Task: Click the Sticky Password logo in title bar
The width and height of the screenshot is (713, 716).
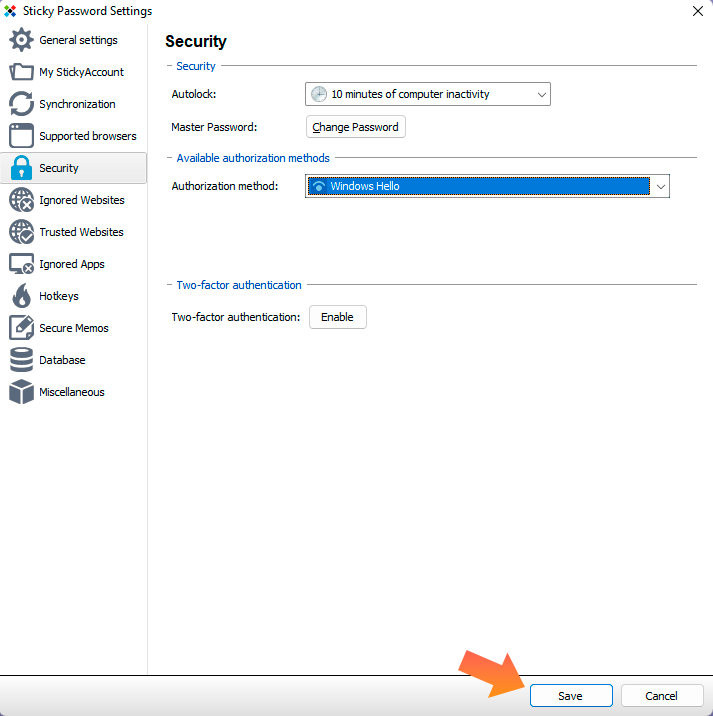Action: [x=10, y=11]
